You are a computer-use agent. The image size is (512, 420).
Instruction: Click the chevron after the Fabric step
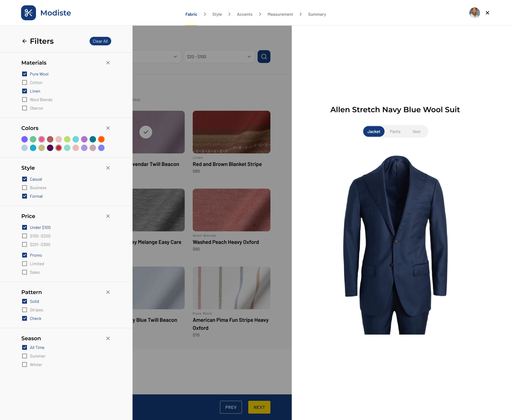(205, 14)
